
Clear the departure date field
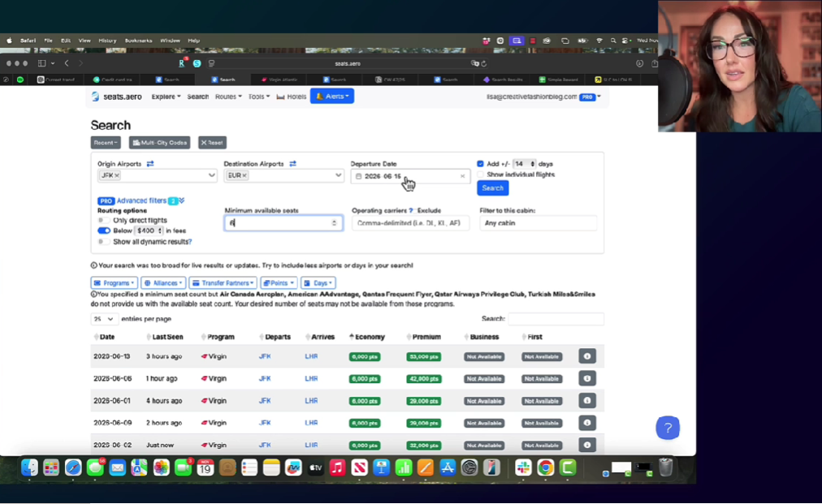462,176
